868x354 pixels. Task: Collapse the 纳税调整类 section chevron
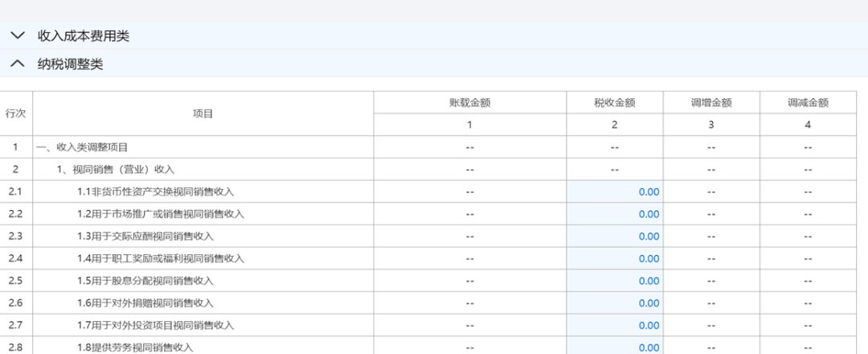(17, 64)
